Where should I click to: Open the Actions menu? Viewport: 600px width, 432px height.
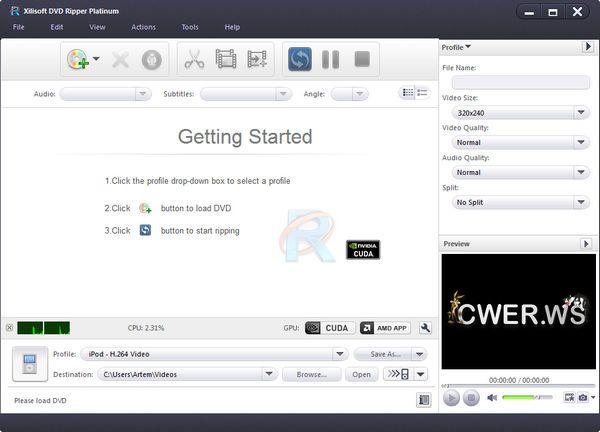coord(143,27)
